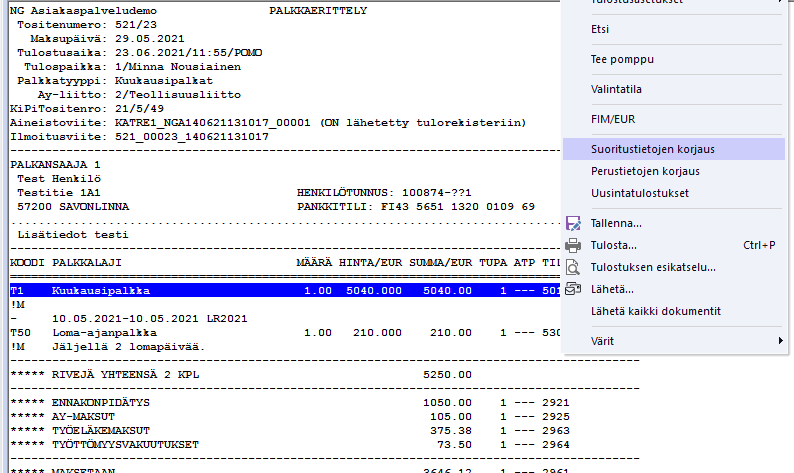This screenshot has width=794, height=473.
Task: Click the Tulosta printer icon
Action: click(573, 245)
